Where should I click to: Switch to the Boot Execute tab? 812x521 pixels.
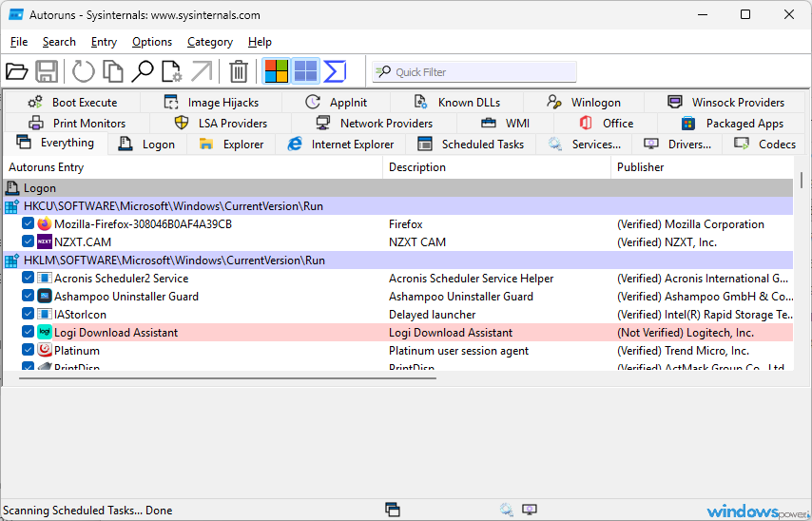[72, 102]
